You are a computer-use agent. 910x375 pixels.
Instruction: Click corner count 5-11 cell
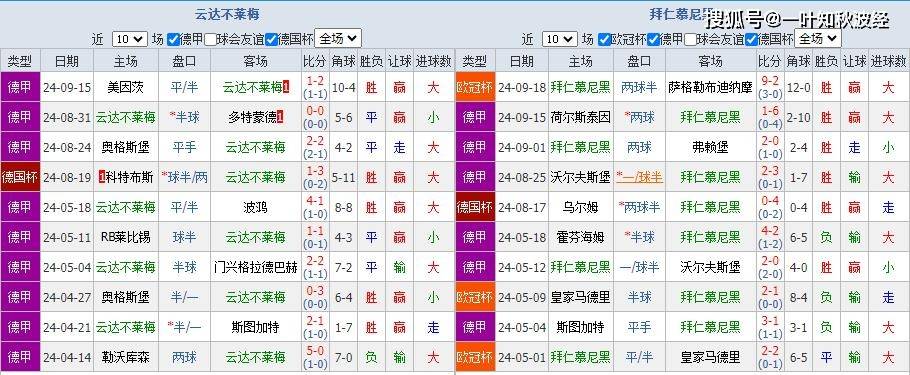344,177
